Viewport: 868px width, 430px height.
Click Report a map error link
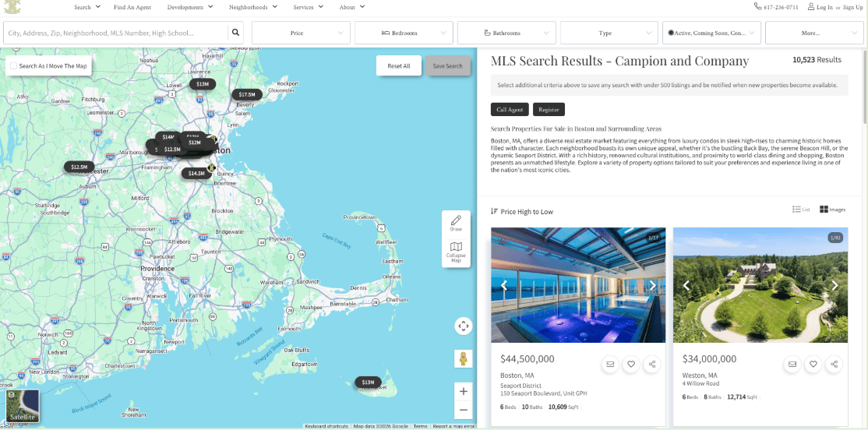click(453, 426)
